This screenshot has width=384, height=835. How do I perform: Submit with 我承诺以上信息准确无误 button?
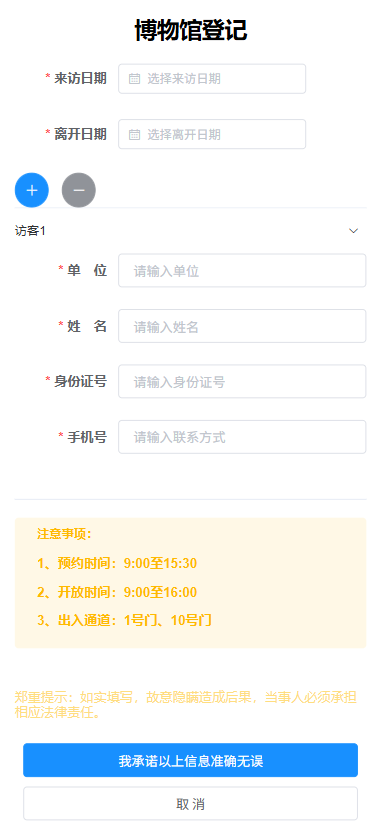191,760
